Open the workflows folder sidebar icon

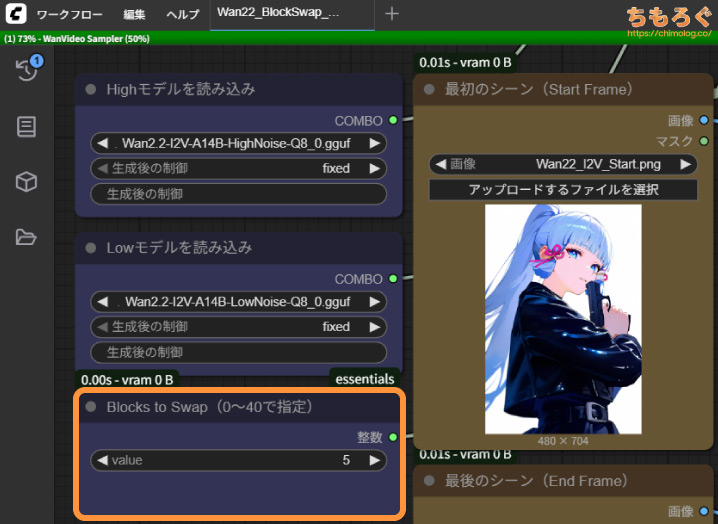point(26,237)
